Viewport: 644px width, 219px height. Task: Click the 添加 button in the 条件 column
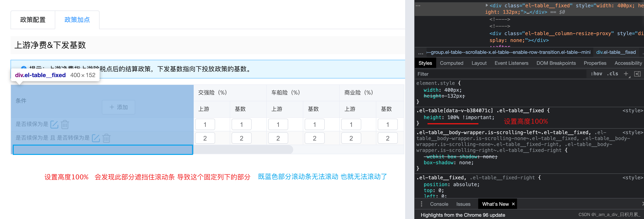[119, 107]
